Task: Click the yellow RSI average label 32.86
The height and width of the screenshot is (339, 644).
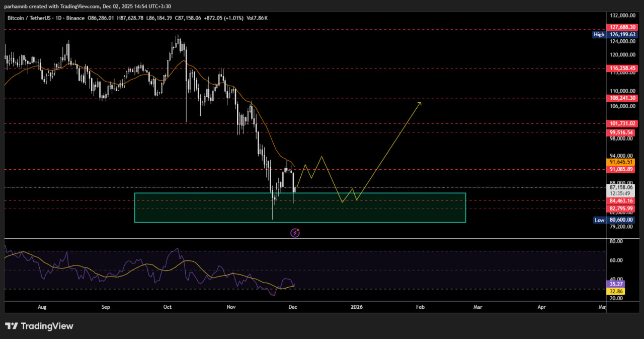Action: tap(616, 291)
